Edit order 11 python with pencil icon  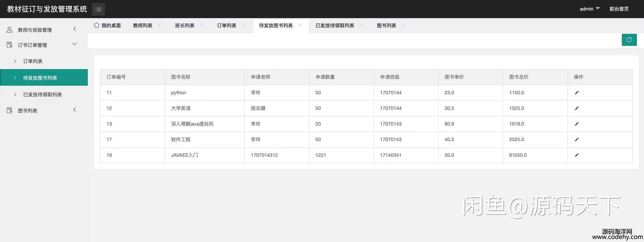coord(577,93)
